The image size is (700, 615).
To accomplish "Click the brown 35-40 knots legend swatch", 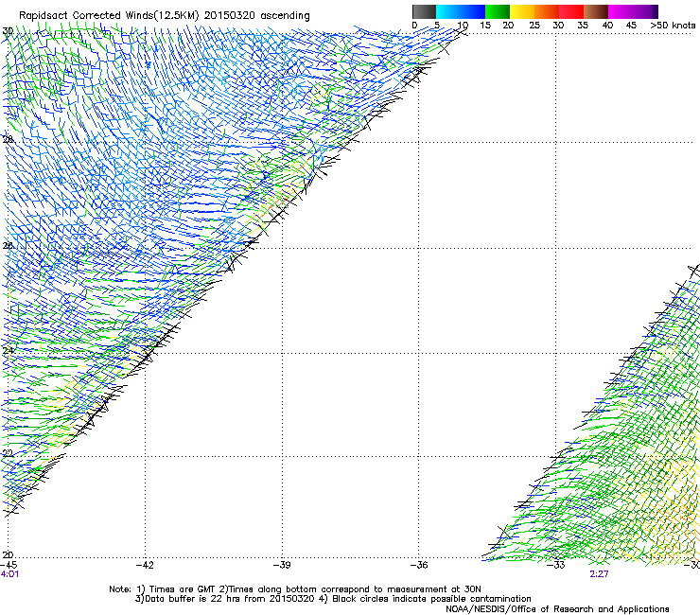I will click(596, 11).
